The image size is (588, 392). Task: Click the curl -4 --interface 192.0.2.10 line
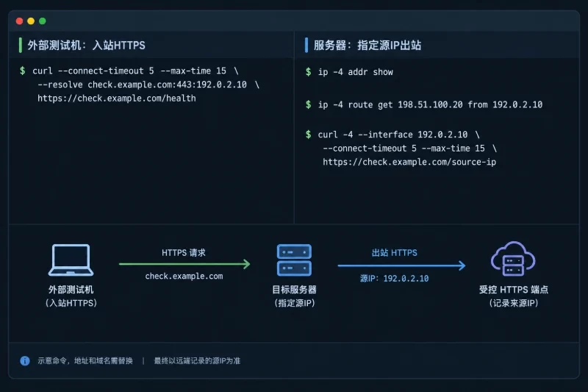coord(398,135)
